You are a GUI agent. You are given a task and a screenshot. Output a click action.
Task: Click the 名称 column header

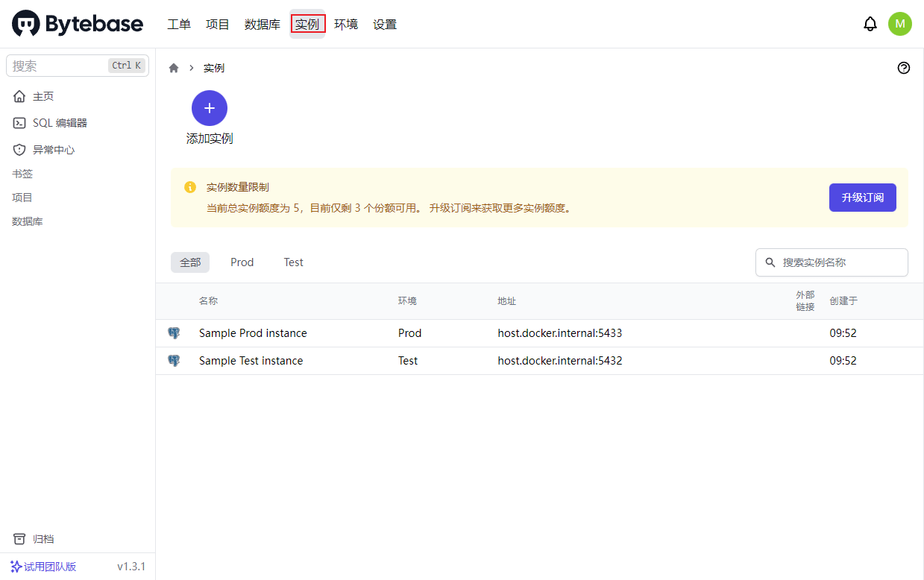point(208,301)
